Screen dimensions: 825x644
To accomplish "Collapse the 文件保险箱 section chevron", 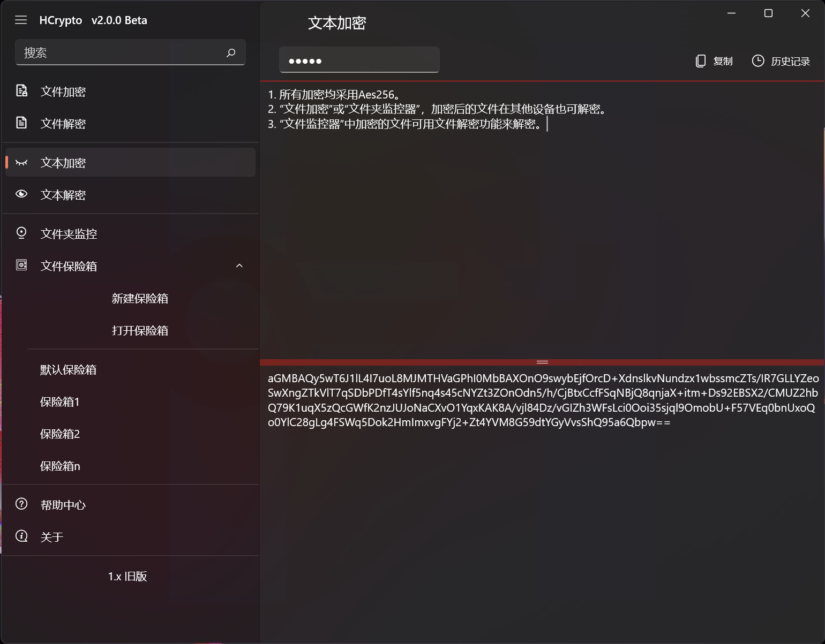I will click(239, 266).
